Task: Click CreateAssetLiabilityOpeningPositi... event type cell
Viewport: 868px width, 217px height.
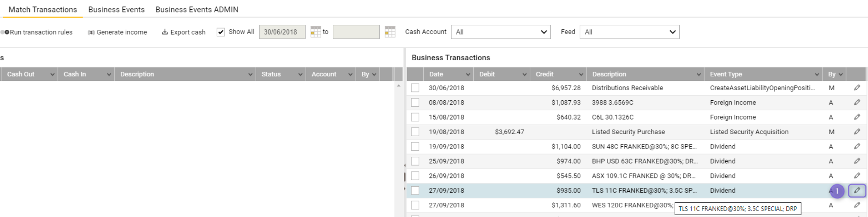Action: 762,88
